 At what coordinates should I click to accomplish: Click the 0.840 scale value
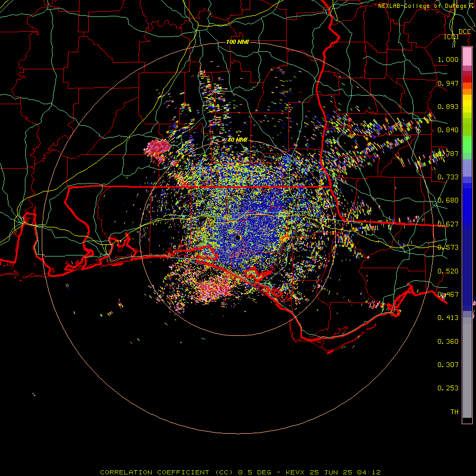tap(448, 130)
